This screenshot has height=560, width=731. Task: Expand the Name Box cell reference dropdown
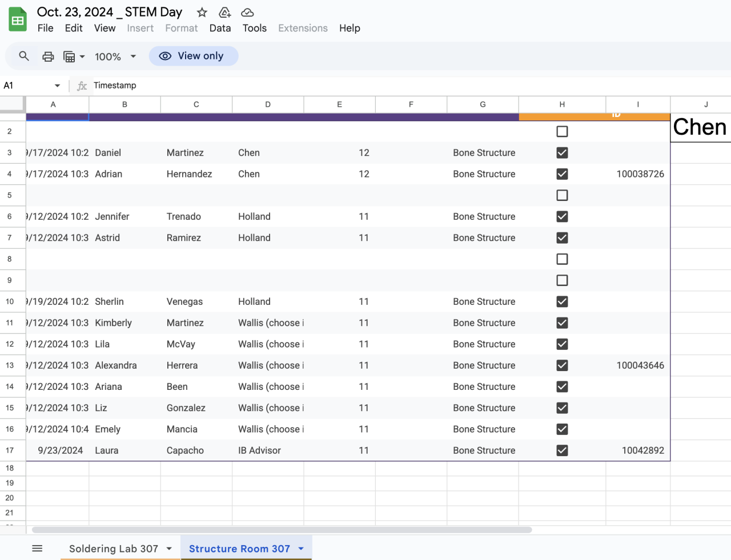tap(57, 86)
